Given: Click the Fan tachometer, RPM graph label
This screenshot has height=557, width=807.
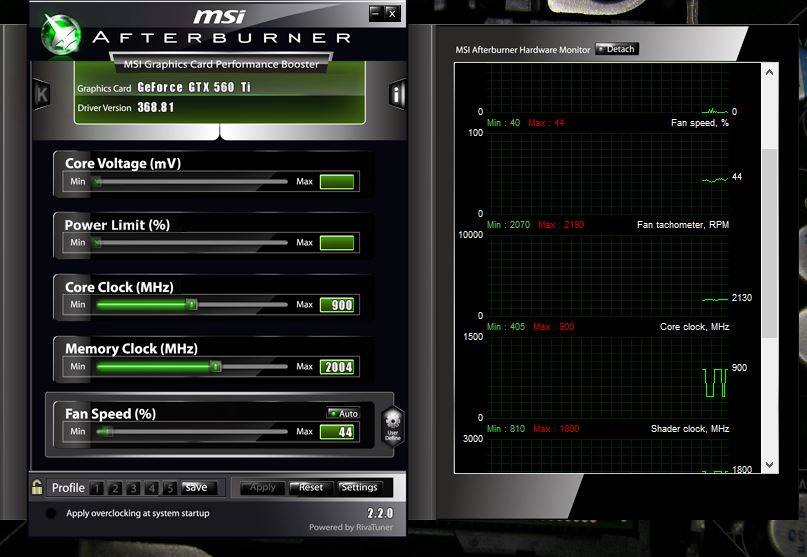Looking at the screenshot, I should click(683, 225).
